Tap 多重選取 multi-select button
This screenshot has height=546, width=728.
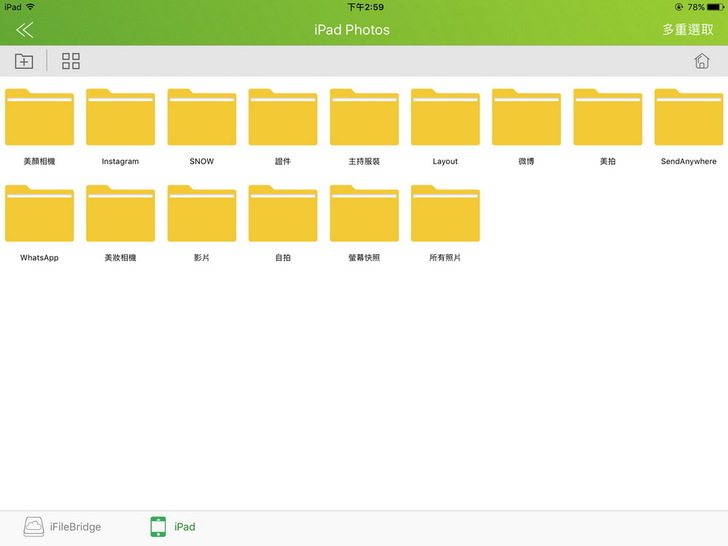point(688,30)
